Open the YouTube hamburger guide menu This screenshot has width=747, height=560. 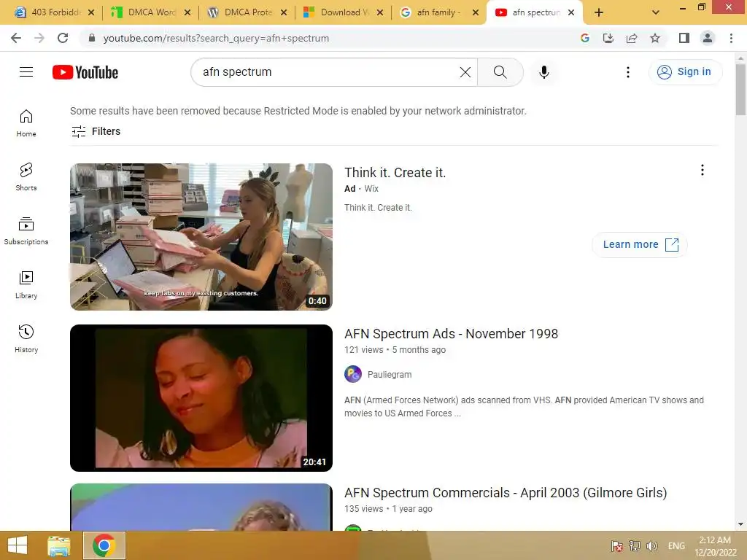pyautogui.click(x=26, y=72)
